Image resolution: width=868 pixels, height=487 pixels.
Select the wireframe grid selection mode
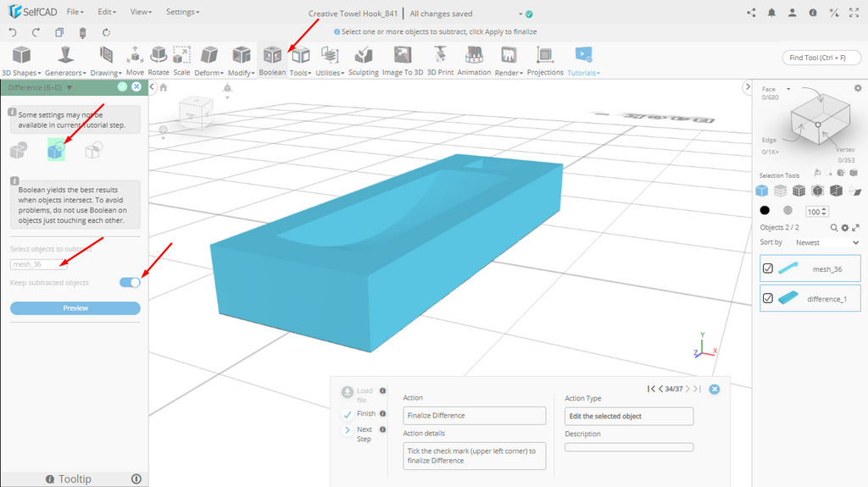[780, 191]
